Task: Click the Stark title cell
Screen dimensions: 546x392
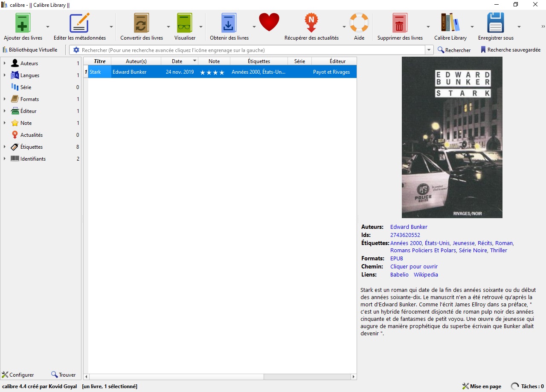Action: (x=99, y=72)
